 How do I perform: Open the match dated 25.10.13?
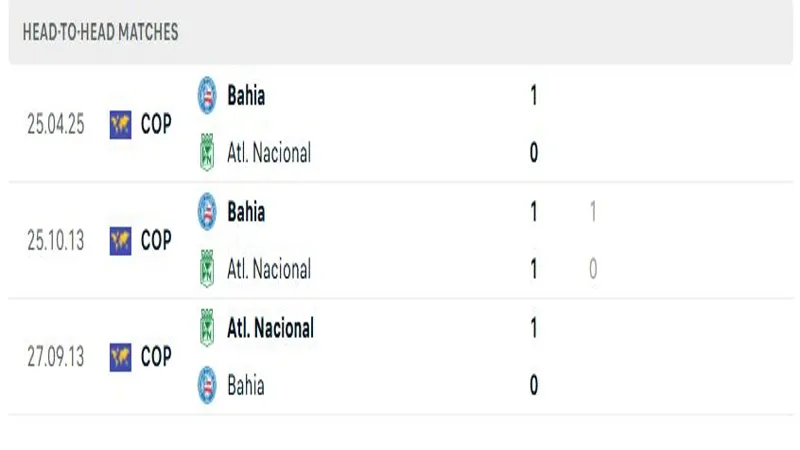56,240
